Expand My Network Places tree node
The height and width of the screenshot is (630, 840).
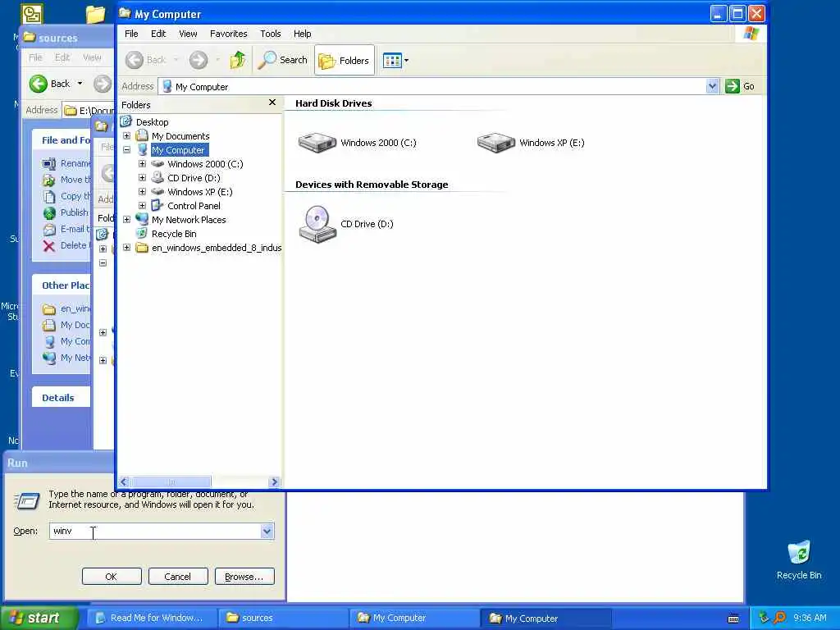coord(127,220)
